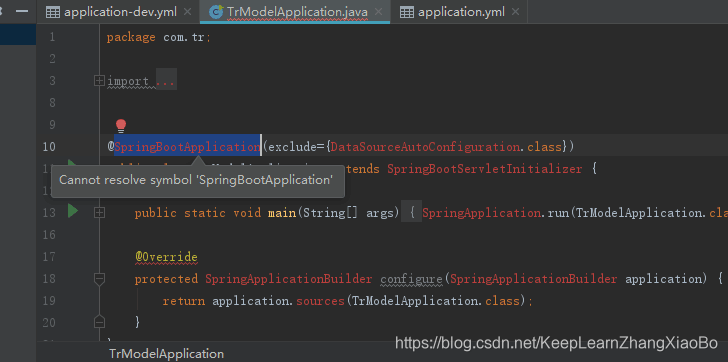
Task: Click the configure method name
Action: (x=411, y=278)
